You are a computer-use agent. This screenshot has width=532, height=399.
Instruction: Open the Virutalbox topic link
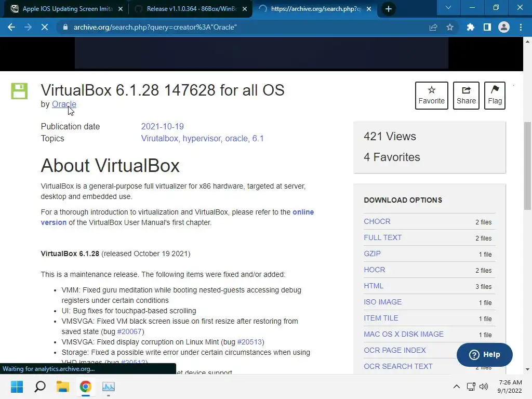(x=159, y=138)
